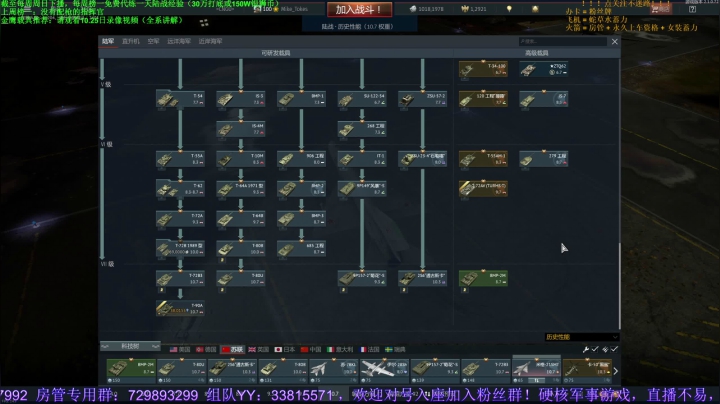The height and width of the screenshot is (404, 720).
Task: Select the 瑞典 Sweden nation tab
Action: click(395, 349)
